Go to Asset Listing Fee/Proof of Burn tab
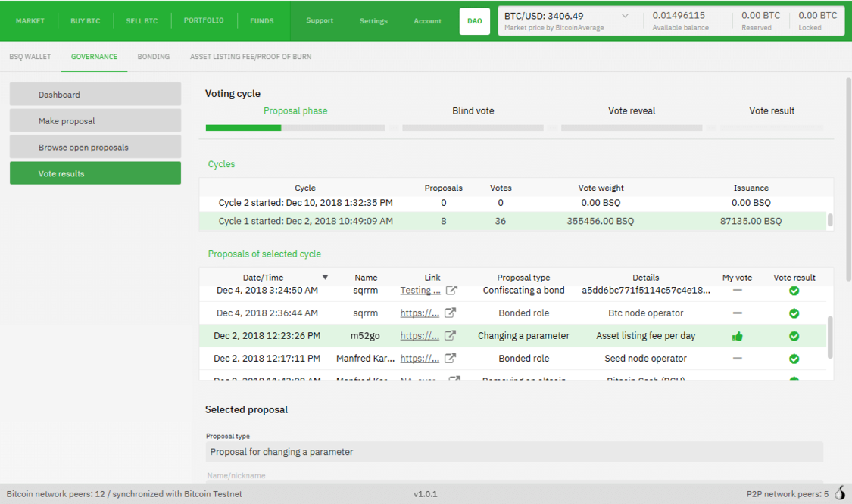 (251, 57)
